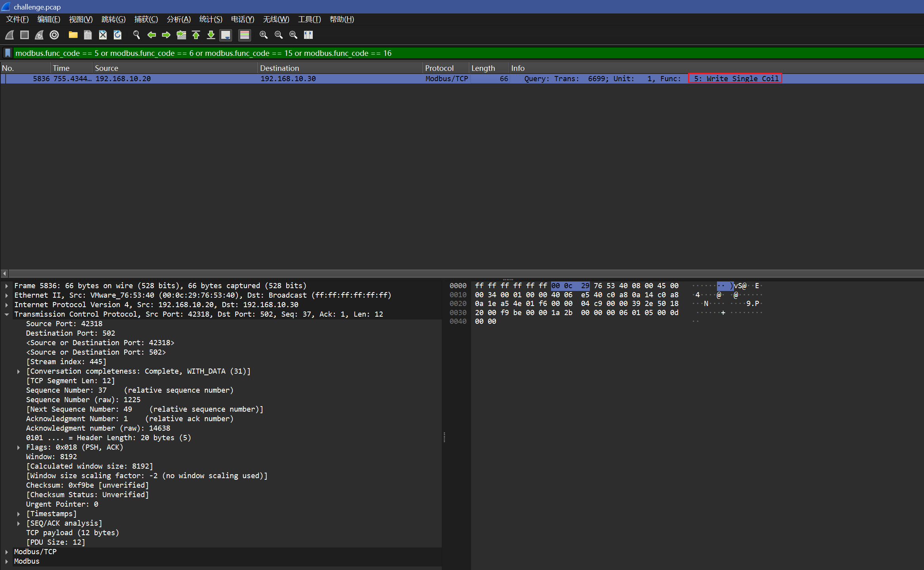Expand the Ethernet II section
This screenshot has height=570, width=924.
7,295
